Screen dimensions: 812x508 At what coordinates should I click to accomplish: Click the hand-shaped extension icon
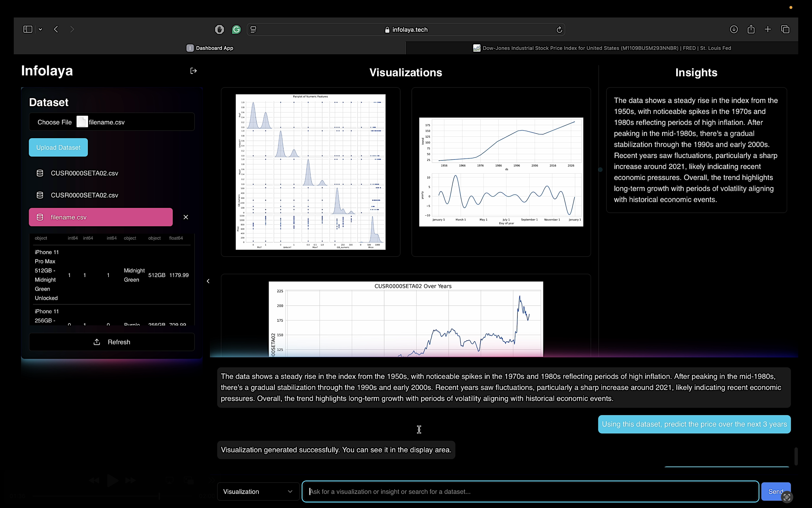pos(219,29)
